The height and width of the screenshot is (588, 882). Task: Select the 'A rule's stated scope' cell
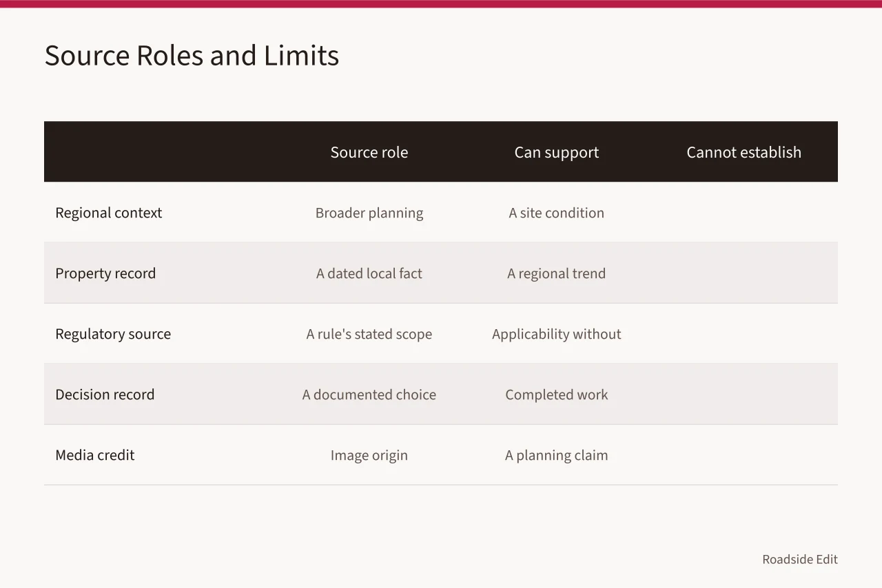click(x=369, y=334)
